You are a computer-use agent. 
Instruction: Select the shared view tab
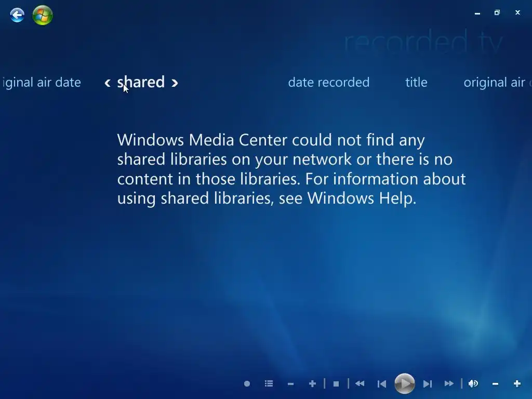tap(141, 82)
